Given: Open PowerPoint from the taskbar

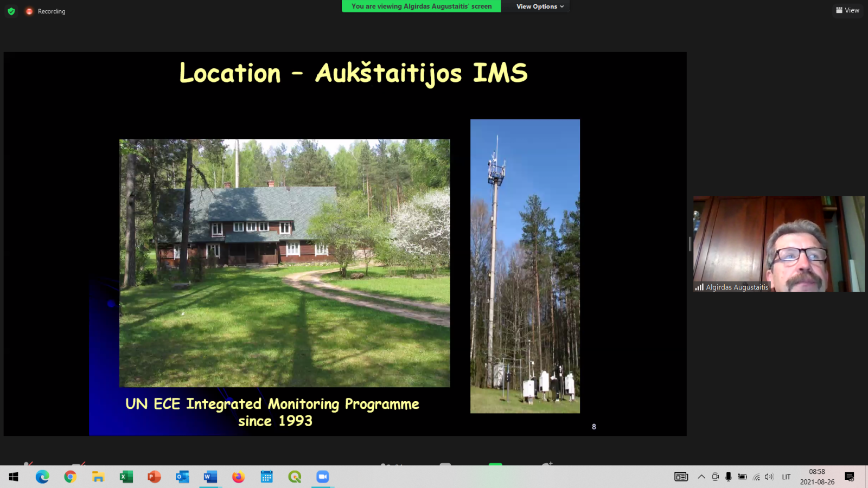Looking at the screenshot, I should click(154, 477).
